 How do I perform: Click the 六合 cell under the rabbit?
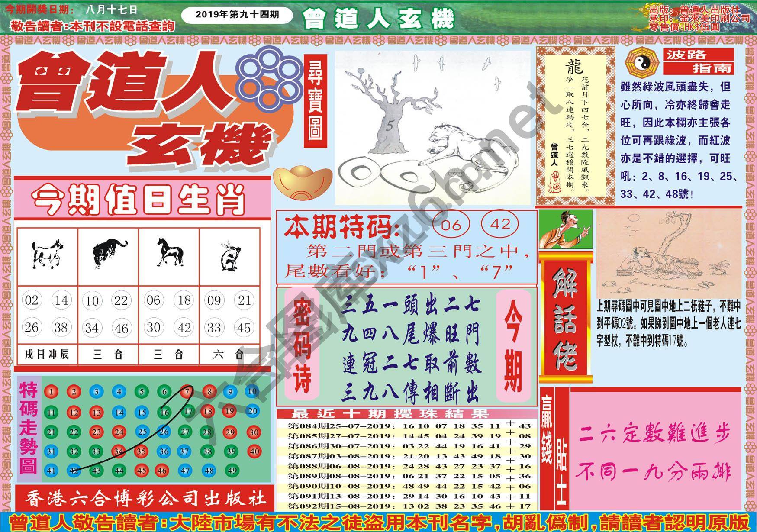pyautogui.click(x=229, y=355)
